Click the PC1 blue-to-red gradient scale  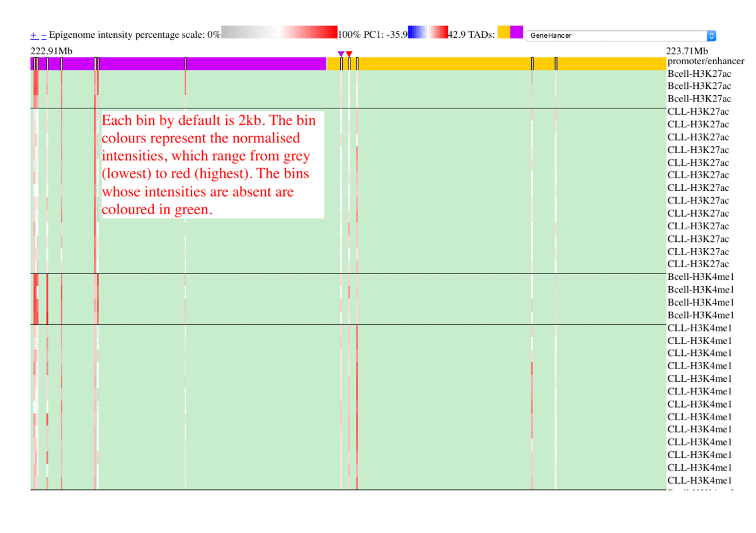(x=427, y=32)
